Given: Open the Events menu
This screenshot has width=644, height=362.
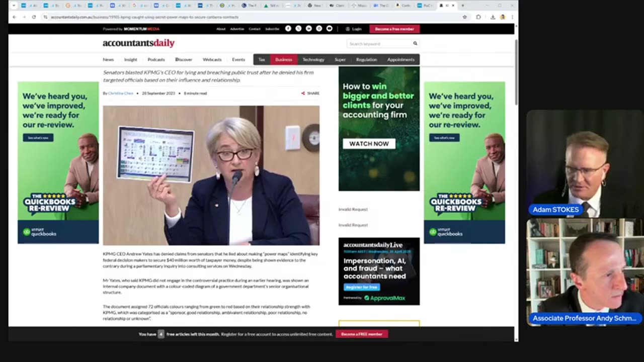Looking at the screenshot, I should [238, 59].
